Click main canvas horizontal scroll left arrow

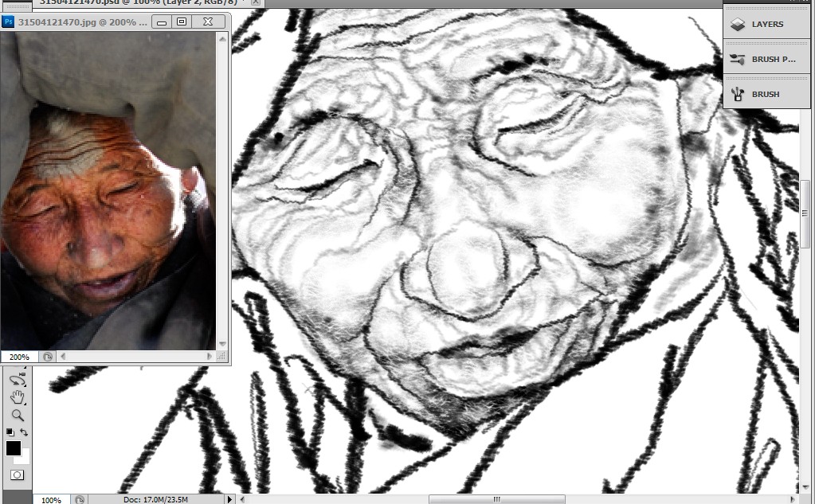coord(241,499)
